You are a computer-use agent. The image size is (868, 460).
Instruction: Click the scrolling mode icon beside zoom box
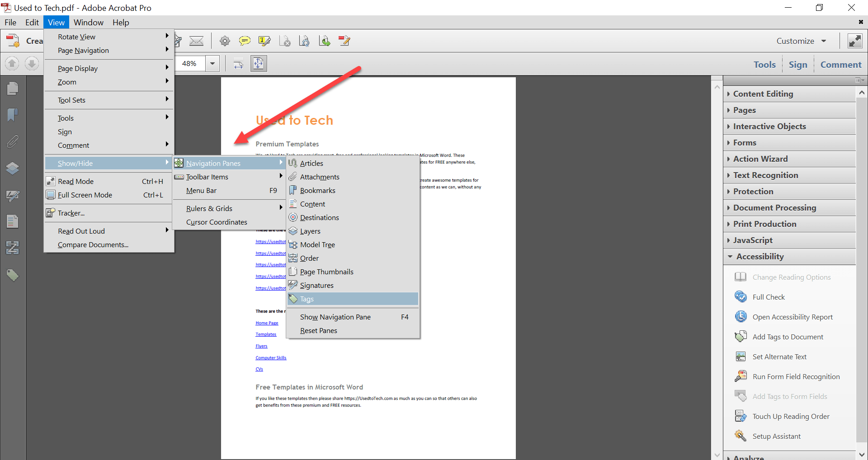click(238, 64)
